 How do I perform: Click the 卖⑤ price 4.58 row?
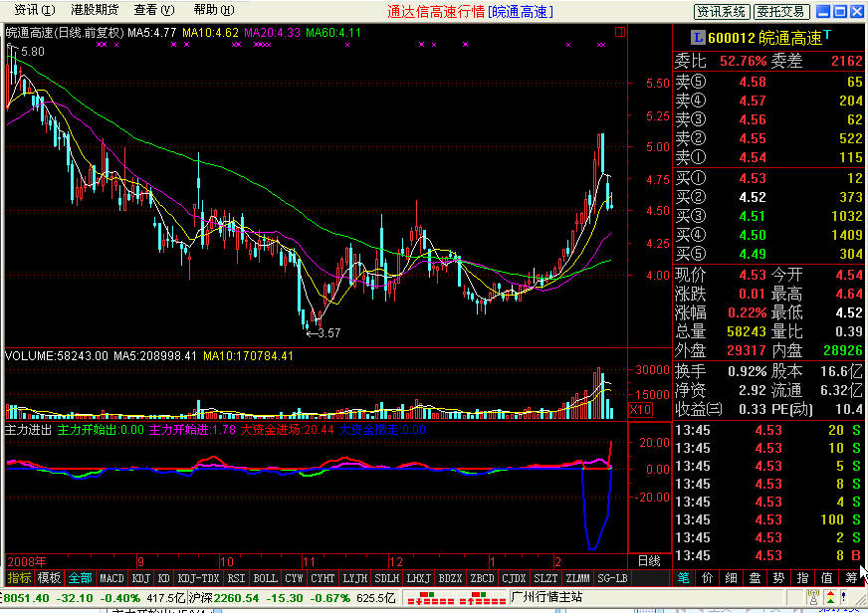pyautogui.click(x=768, y=82)
